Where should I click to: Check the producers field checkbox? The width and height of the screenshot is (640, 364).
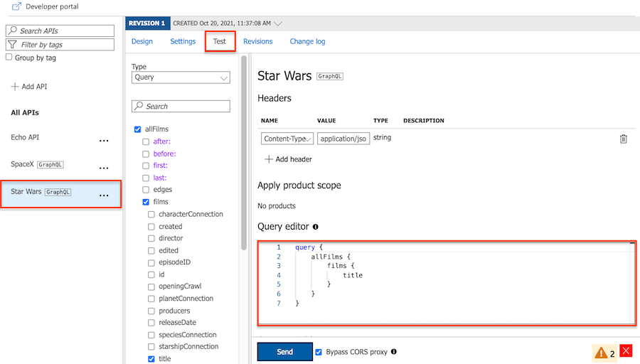pyautogui.click(x=151, y=311)
